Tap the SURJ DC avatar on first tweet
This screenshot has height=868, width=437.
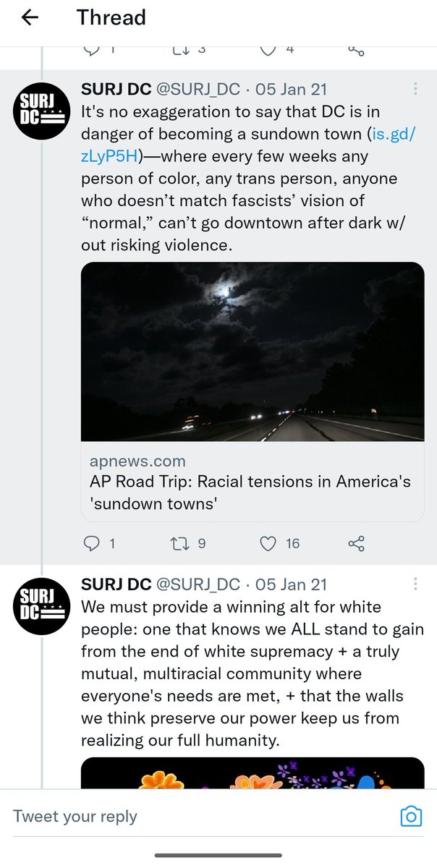click(41, 111)
